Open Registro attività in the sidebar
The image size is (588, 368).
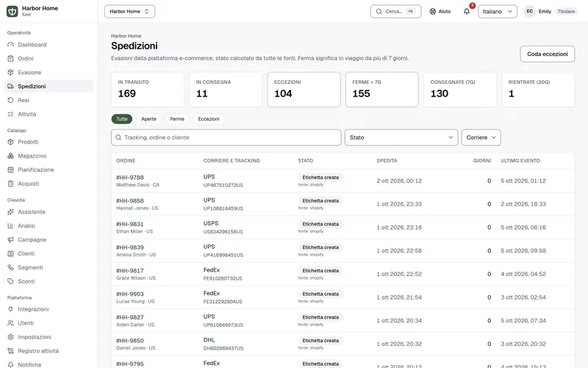49,351
